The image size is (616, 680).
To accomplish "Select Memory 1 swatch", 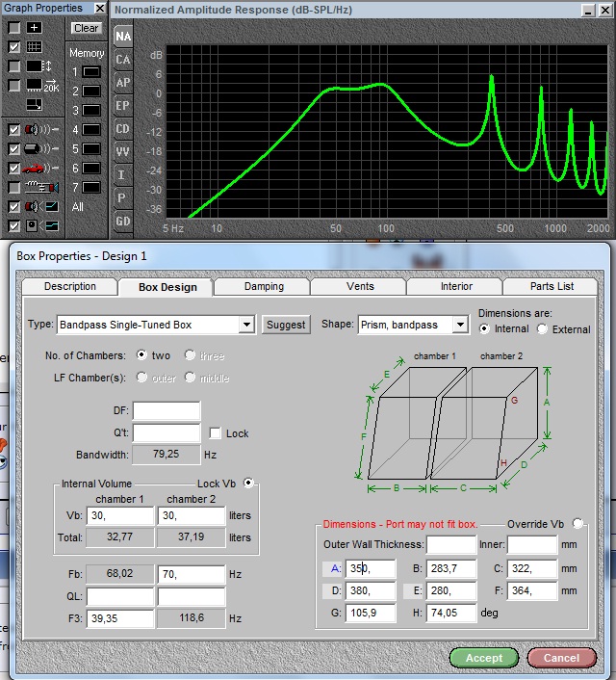I will (91, 72).
